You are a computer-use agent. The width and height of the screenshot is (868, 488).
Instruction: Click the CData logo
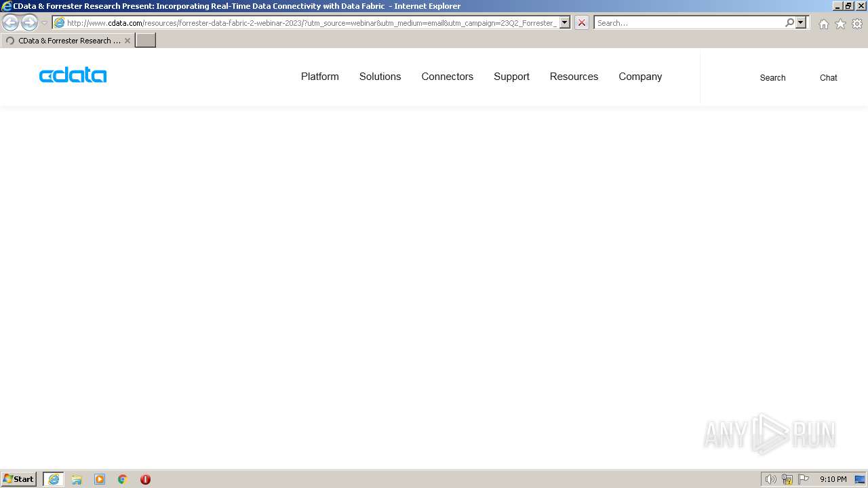point(73,75)
